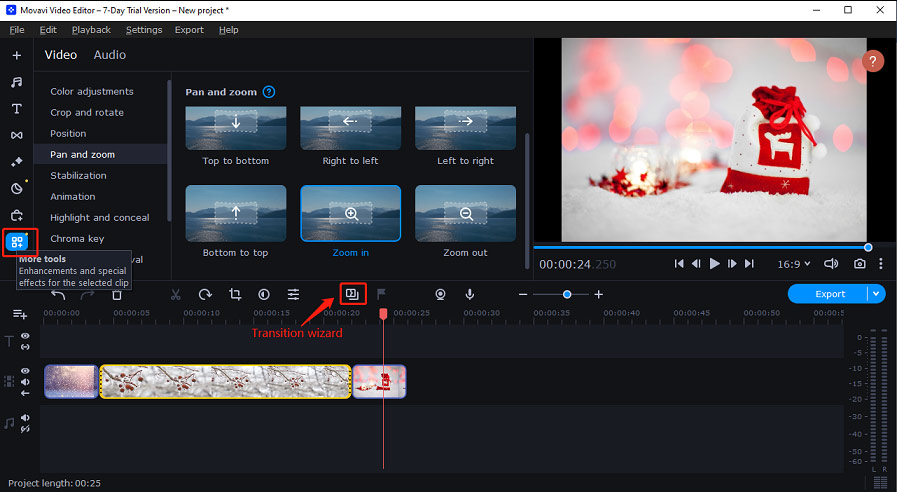Click the More tools sidebar icon
This screenshot has width=897, height=492.
pos(17,242)
